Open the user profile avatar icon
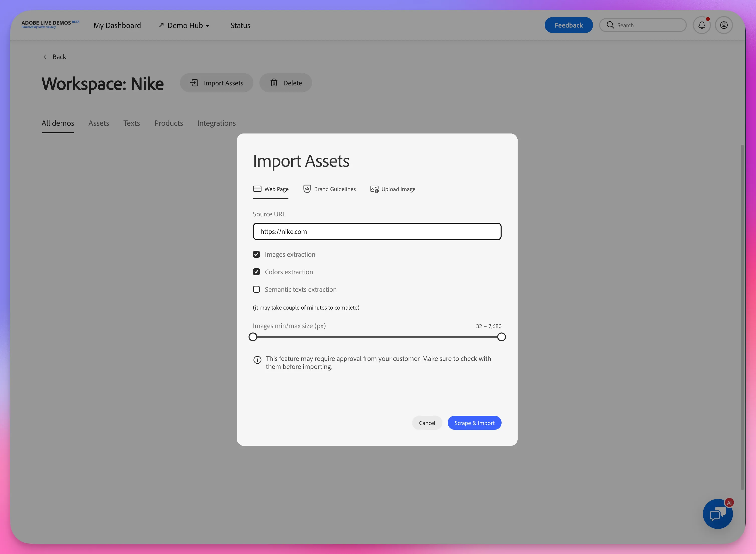The height and width of the screenshot is (554, 756). (724, 25)
